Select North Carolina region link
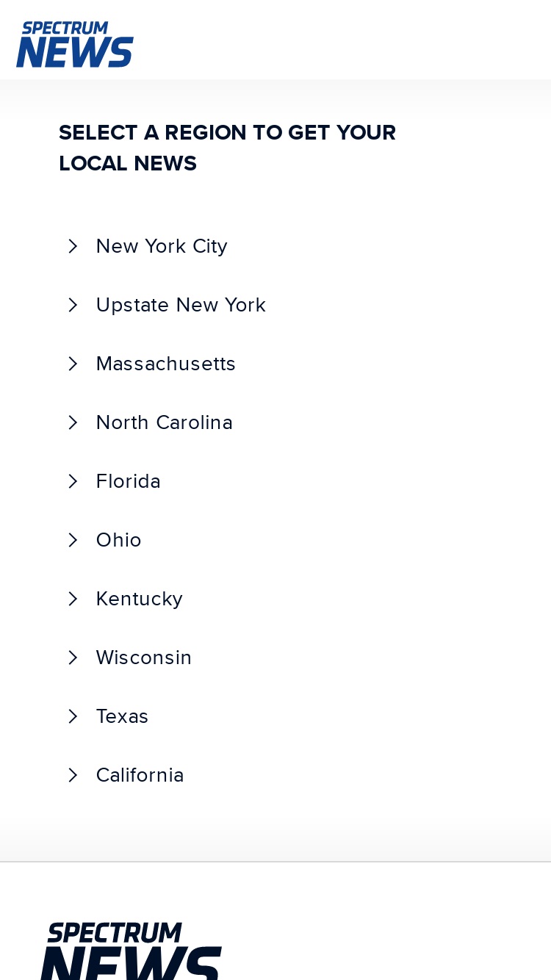Screen dimensions: 551x980 point(165,422)
